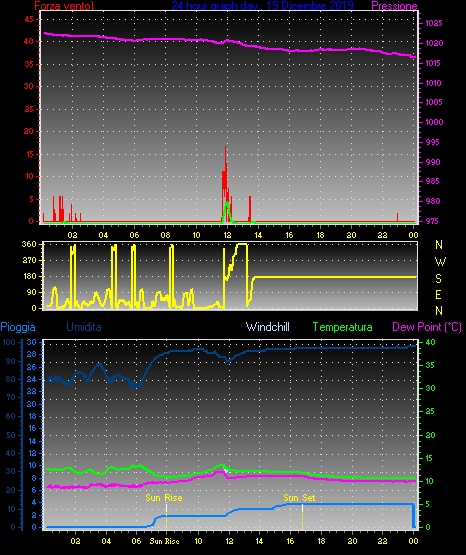The image size is (466, 555).
Task: Click the Sun Rise label on bottom axis
Action: coord(164,541)
